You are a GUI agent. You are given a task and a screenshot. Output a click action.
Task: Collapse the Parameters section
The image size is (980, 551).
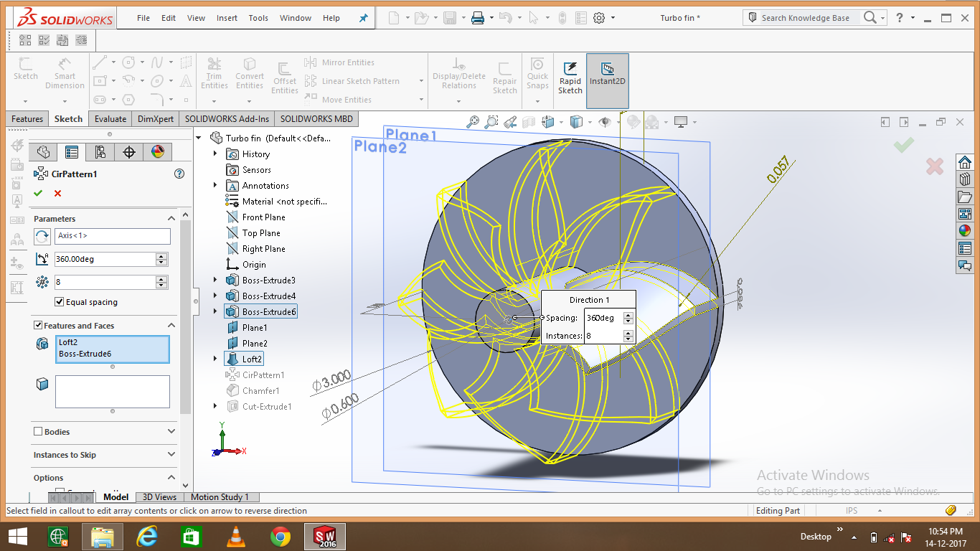(171, 218)
